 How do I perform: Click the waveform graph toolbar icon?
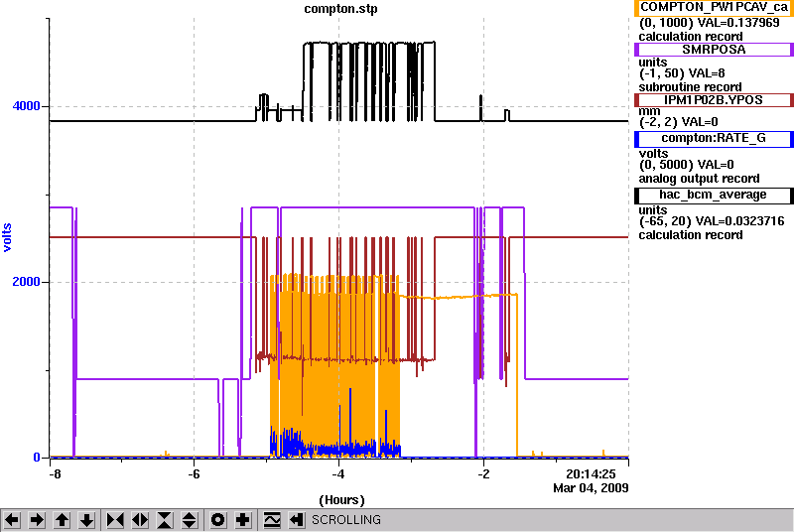[272, 520]
